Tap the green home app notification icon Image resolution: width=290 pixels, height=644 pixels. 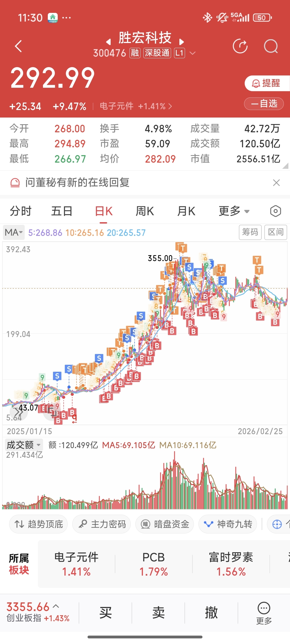tap(53, 18)
